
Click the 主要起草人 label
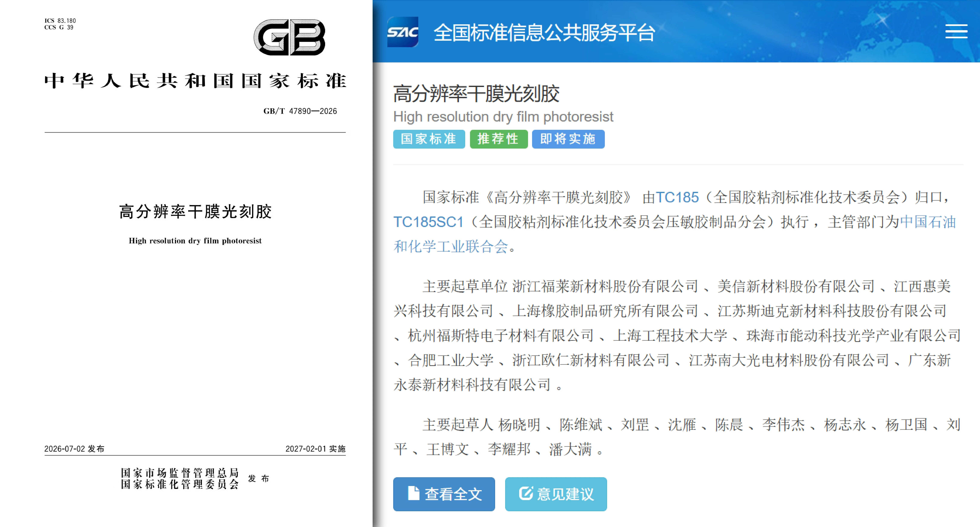pos(458,425)
